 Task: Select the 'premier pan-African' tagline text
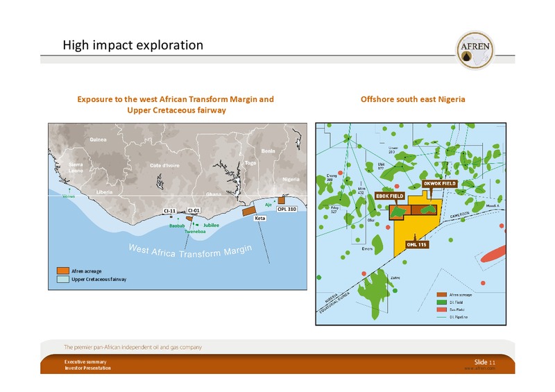(133, 348)
